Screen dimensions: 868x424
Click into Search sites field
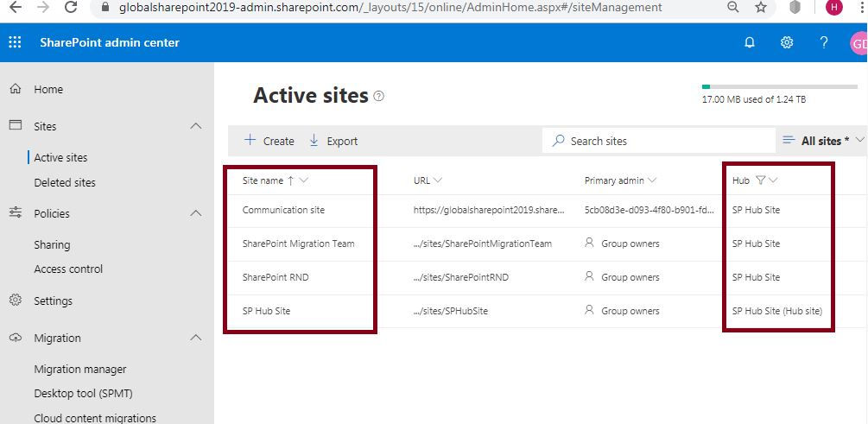pos(659,141)
